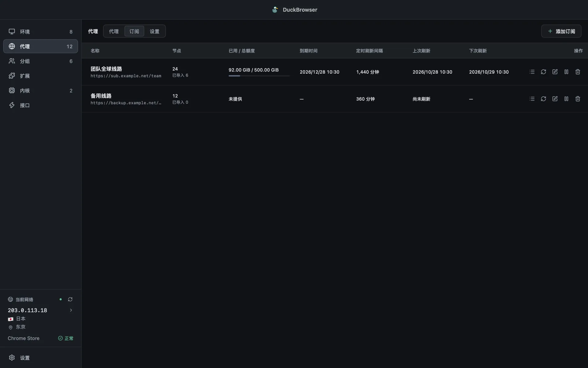The height and width of the screenshot is (368, 588).
Task: Edit the 备用线路 subscription
Action: point(555,99)
